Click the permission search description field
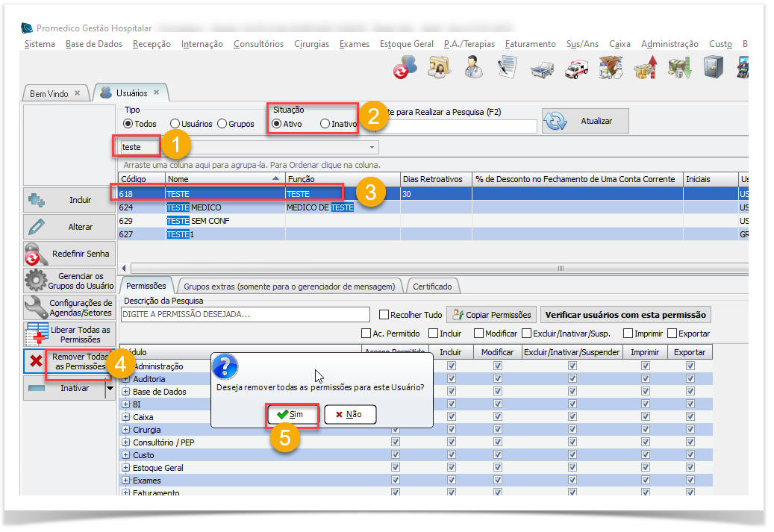The image size is (774, 532). [245, 315]
